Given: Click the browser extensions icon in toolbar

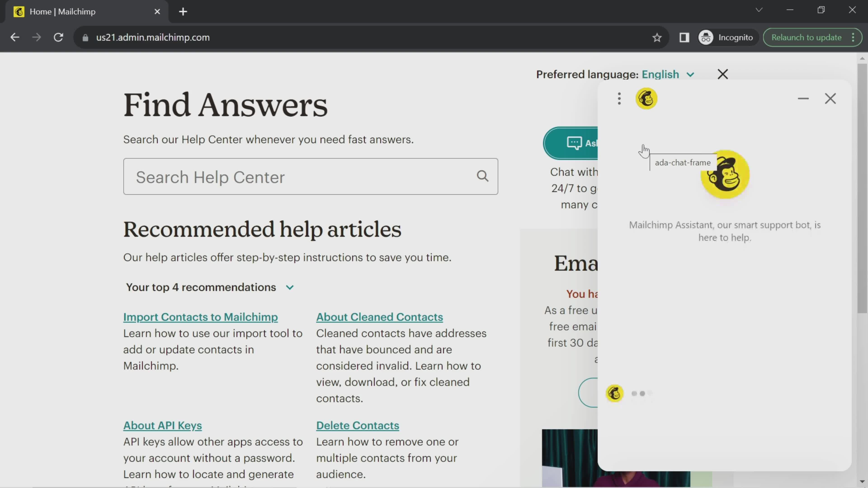Looking at the screenshot, I should pyautogui.click(x=684, y=38).
